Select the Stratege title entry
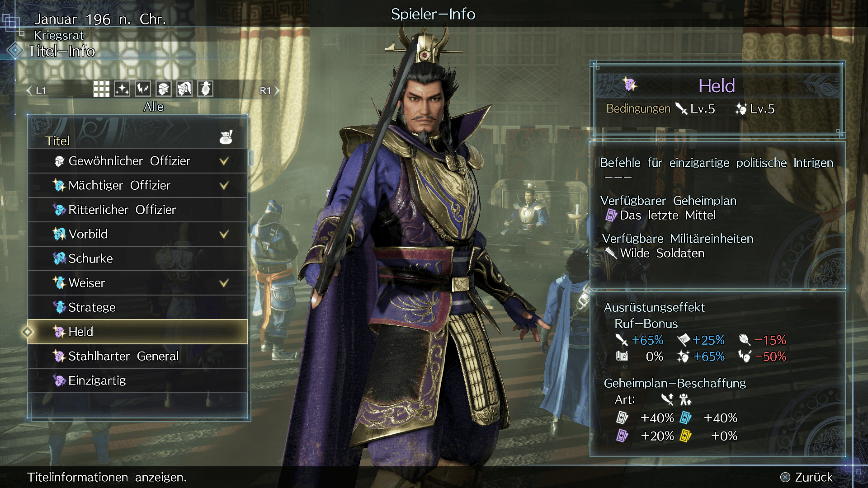The height and width of the screenshot is (488, 868). coord(137,307)
